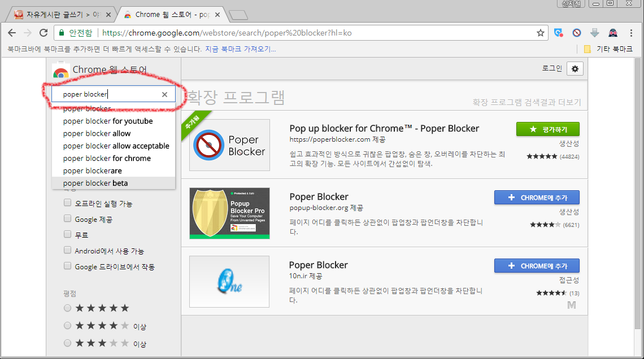
Task: Enable the 무료 filter checkbox
Action: click(67, 234)
